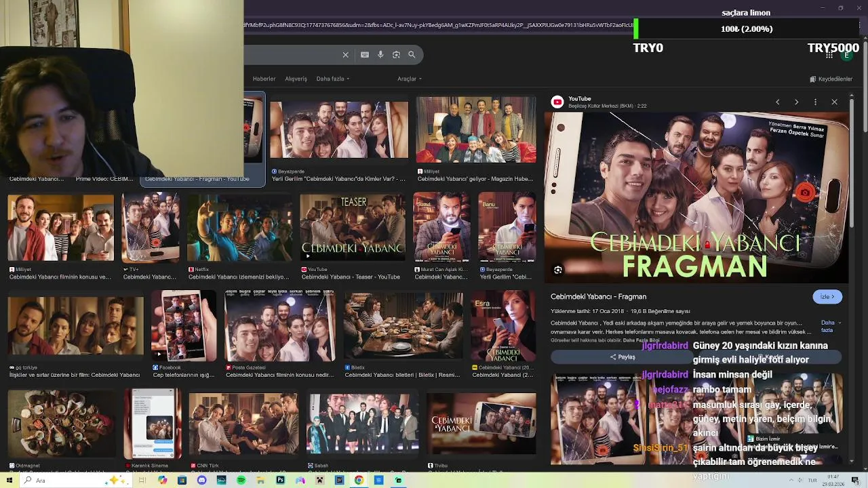Click the İzle button
Image resolution: width=868 pixels, height=488 pixels.
tap(827, 297)
